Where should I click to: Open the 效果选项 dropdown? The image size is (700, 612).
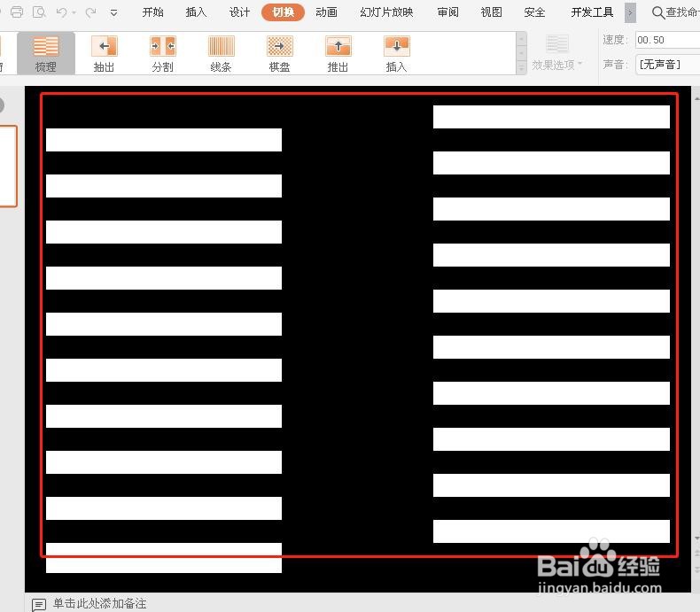click(557, 53)
